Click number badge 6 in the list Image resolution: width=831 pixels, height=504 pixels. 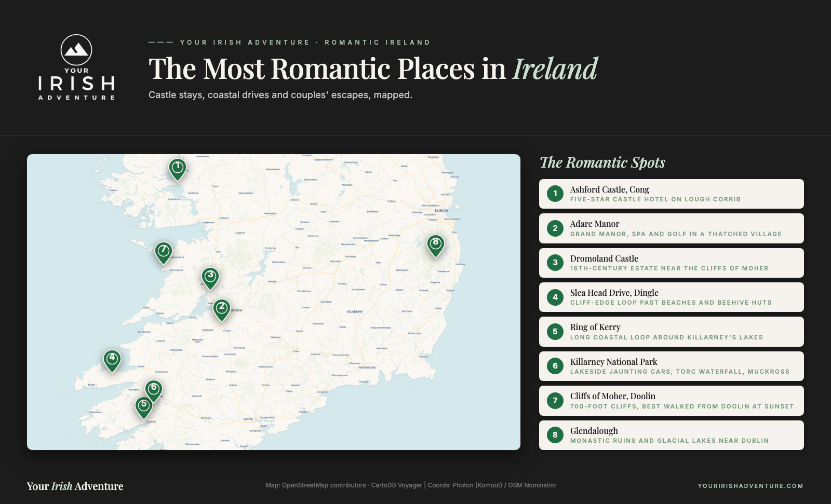pos(555,366)
